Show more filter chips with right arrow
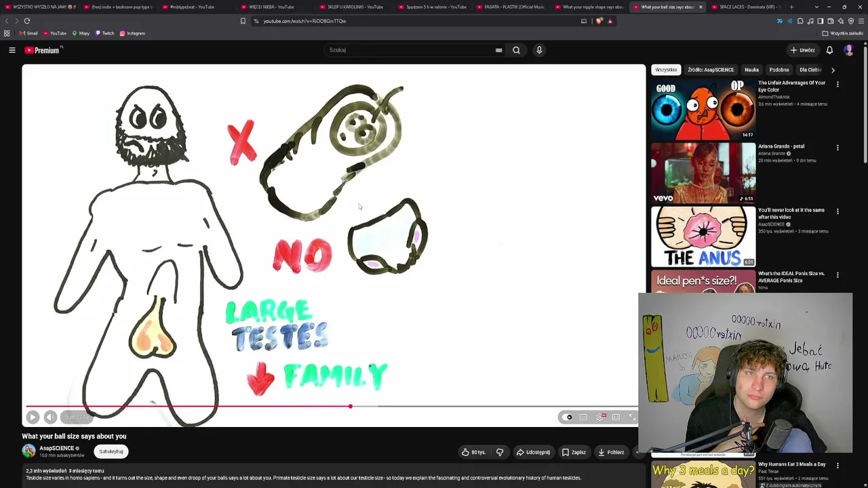 coord(833,70)
